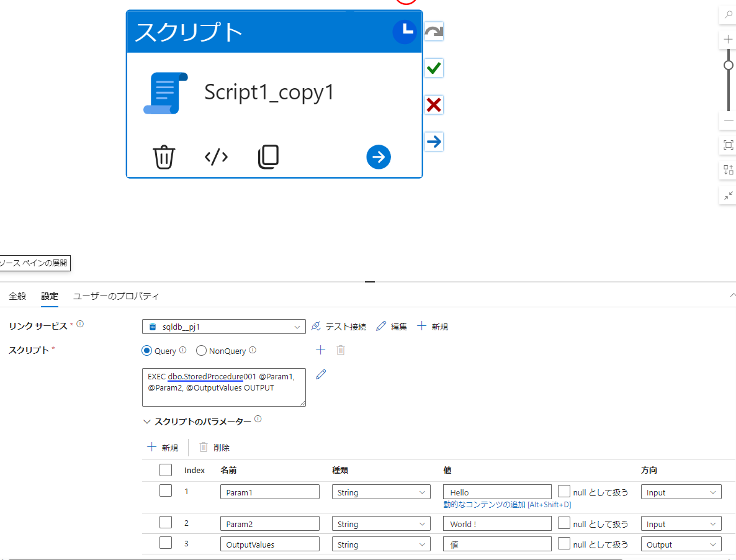Select the zoom to fit canvas icon
This screenshot has width=736, height=560.
pyautogui.click(x=727, y=145)
